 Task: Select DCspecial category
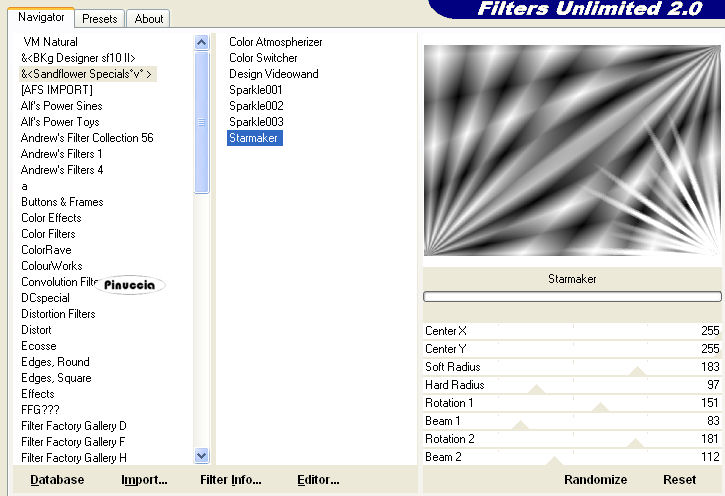coord(45,298)
